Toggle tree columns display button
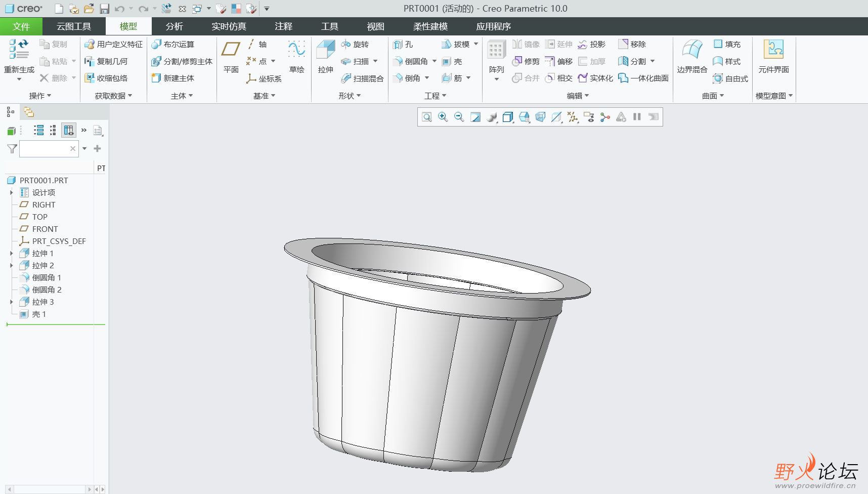Screen dimensions: 868x494 (68, 130)
